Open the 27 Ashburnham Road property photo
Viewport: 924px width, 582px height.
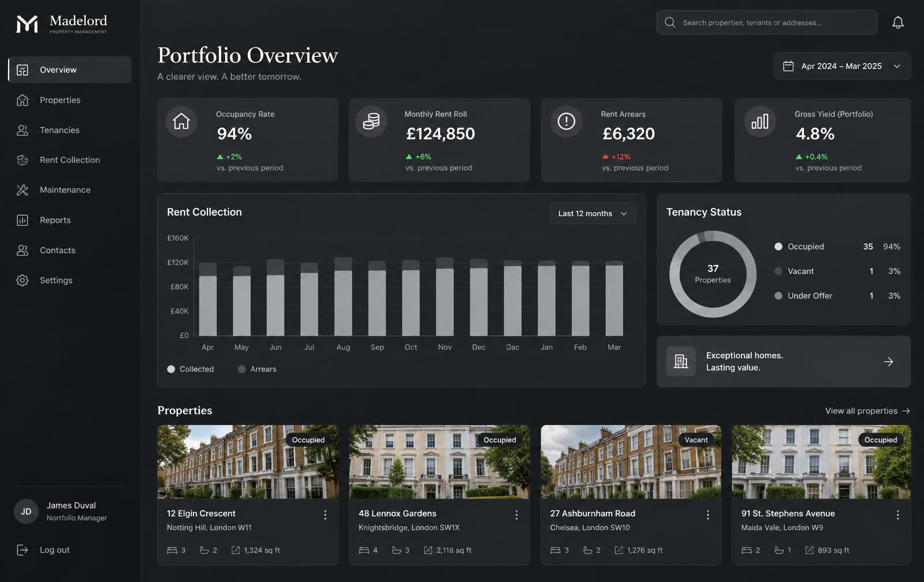coord(631,462)
